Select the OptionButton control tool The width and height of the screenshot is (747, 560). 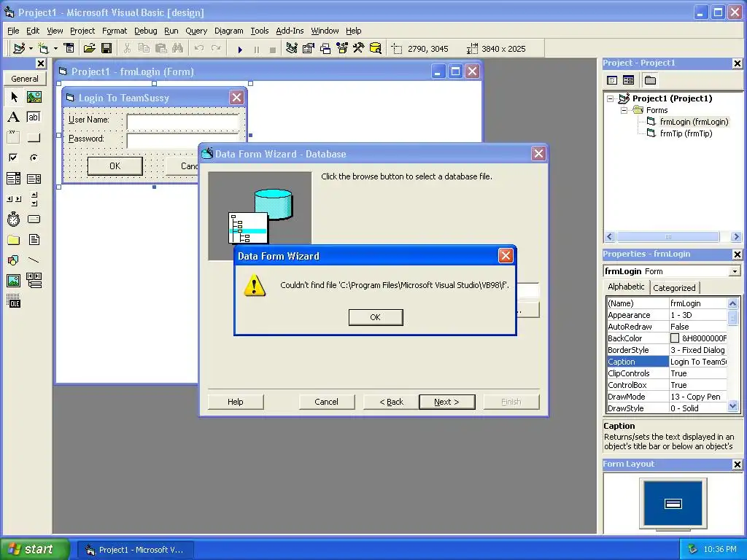(x=34, y=157)
